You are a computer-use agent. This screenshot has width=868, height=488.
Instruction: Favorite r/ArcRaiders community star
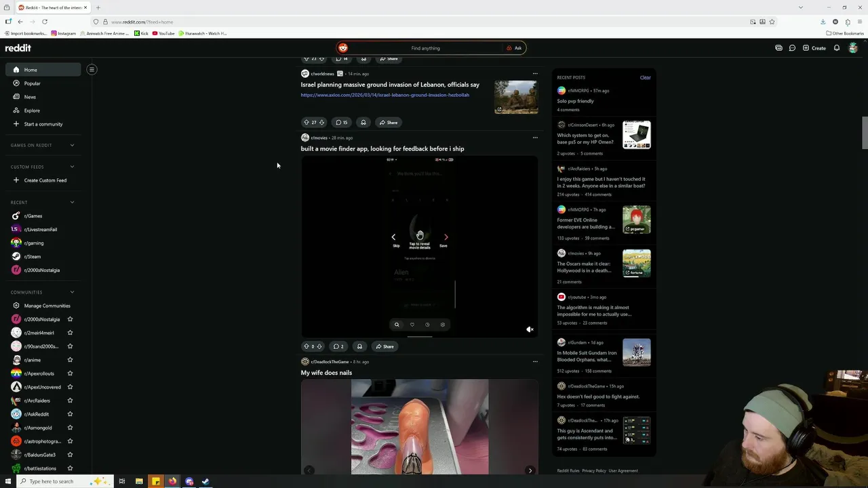tap(70, 401)
